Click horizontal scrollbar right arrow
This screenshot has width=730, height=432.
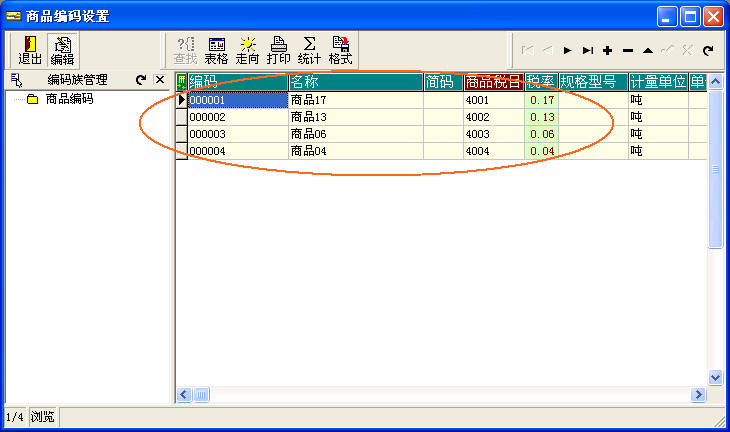pyautogui.click(x=698, y=395)
